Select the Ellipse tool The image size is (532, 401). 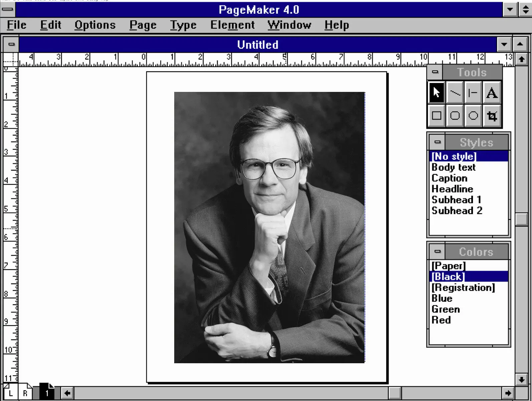[x=473, y=116]
